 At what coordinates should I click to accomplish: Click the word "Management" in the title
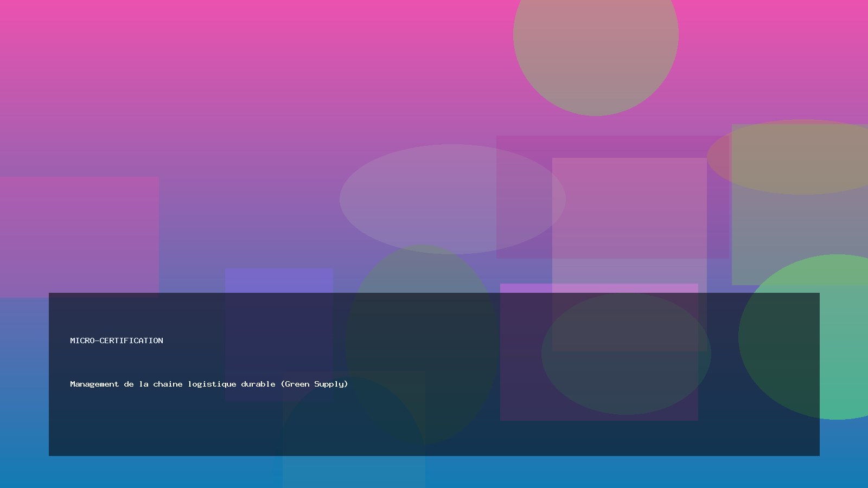click(94, 384)
